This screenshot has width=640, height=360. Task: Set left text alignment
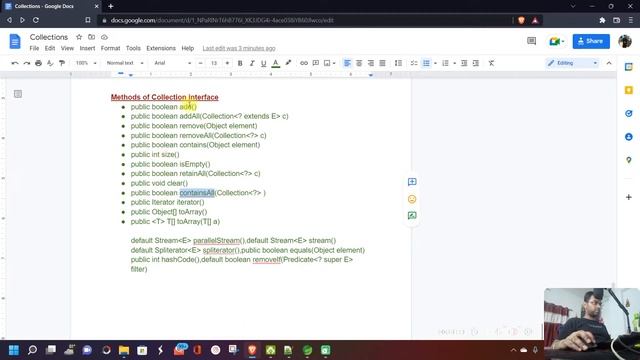coord(347,63)
